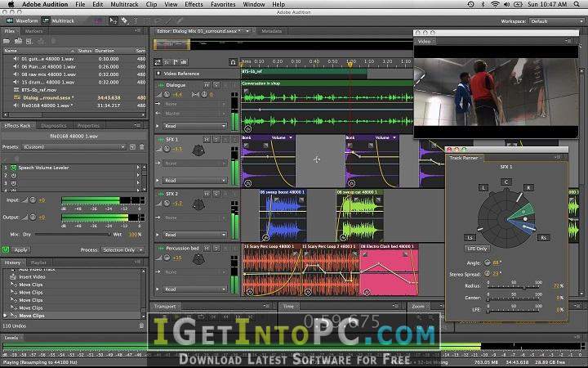Toggle power button of effects slot 2

pos(14,175)
